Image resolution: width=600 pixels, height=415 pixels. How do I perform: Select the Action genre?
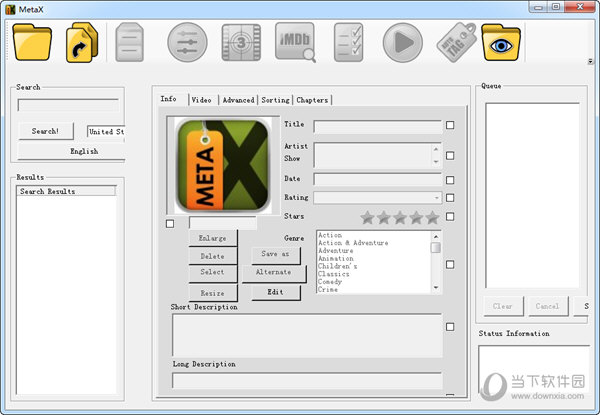click(x=330, y=235)
